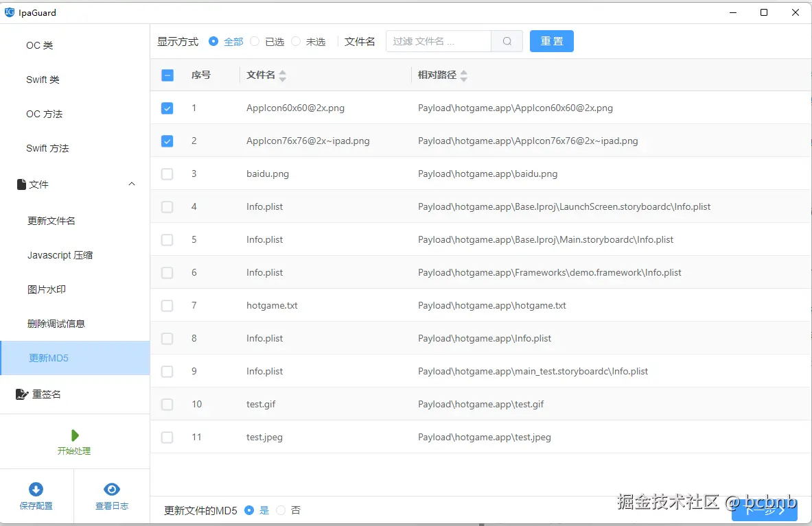812x526 pixels.
Task: Toggle the select-all header checkbox
Action: point(167,75)
